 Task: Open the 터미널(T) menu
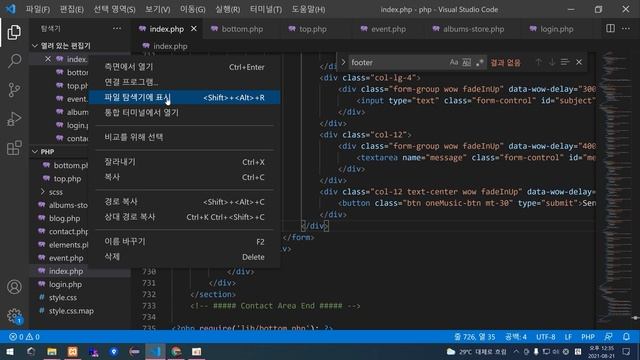pos(266,9)
